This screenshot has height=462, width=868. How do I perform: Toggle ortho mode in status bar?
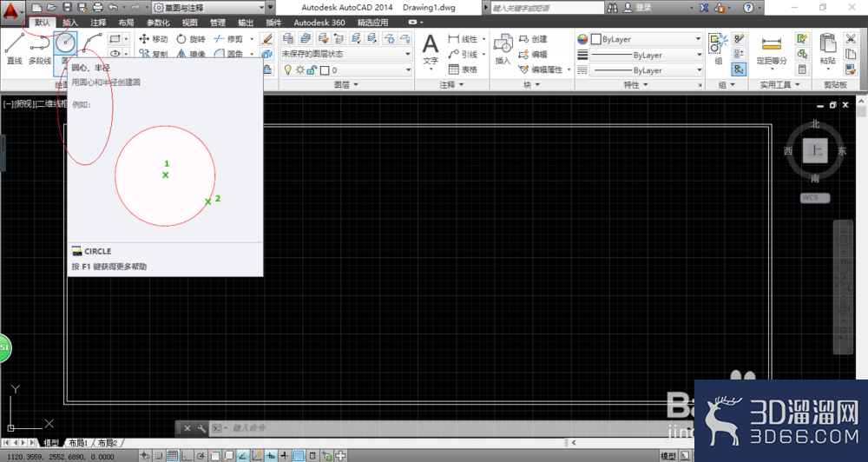[x=187, y=456]
